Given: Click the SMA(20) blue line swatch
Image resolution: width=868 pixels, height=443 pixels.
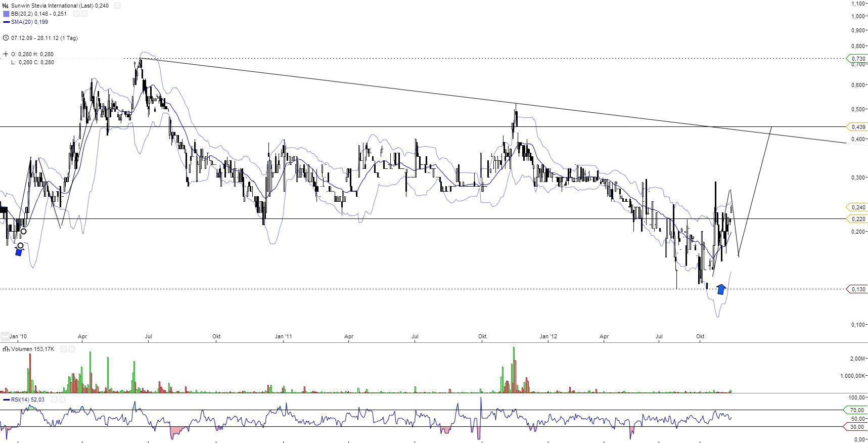Looking at the screenshot, I should [6, 22].
